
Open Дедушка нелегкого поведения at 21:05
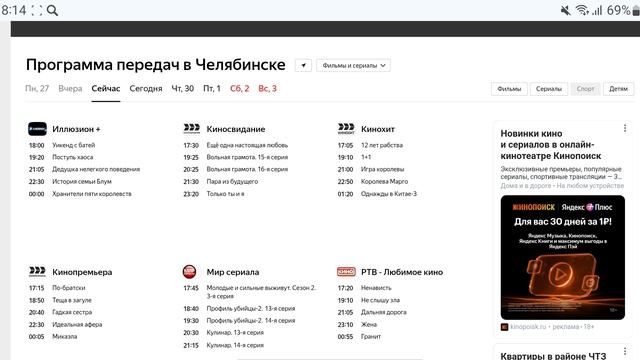point(96,169)
